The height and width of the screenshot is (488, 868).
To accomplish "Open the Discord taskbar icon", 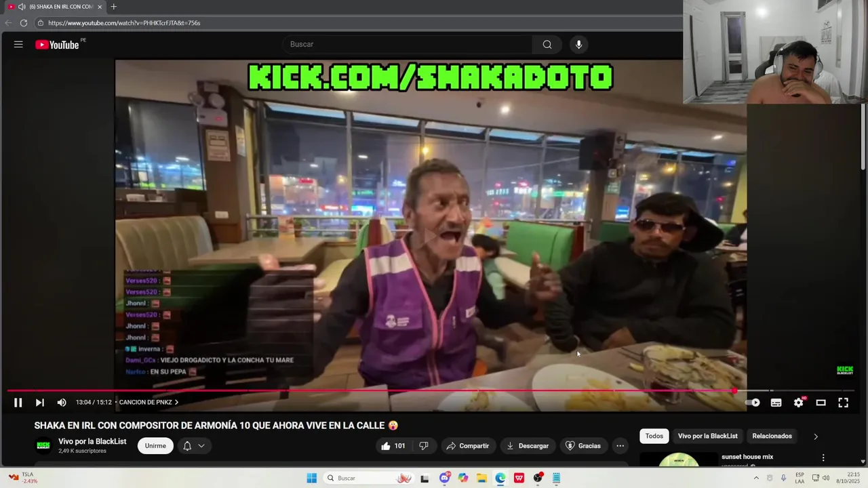I will click(x=445, y=478).
